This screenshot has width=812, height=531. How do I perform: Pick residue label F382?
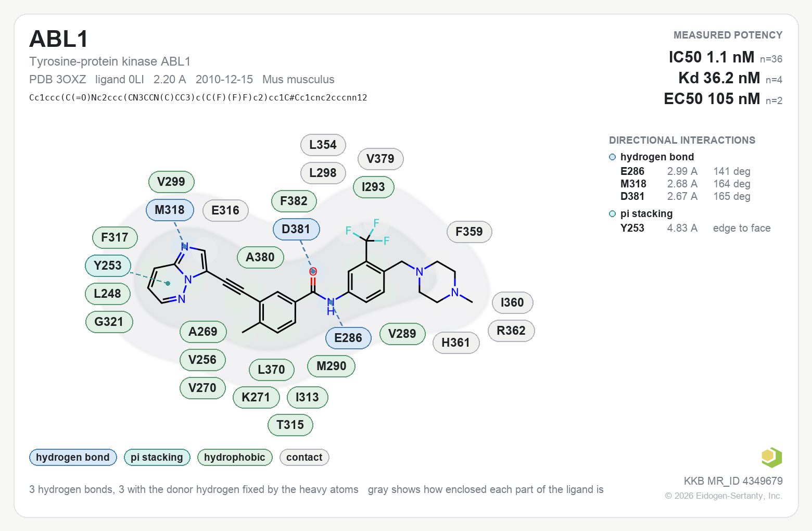click(294, 201)
